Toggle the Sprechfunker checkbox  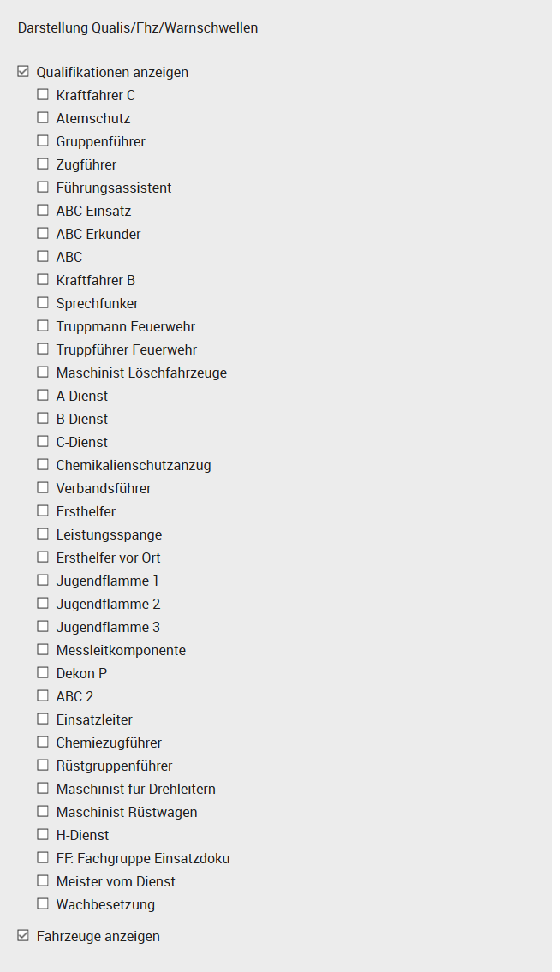(x=43, y=303)
